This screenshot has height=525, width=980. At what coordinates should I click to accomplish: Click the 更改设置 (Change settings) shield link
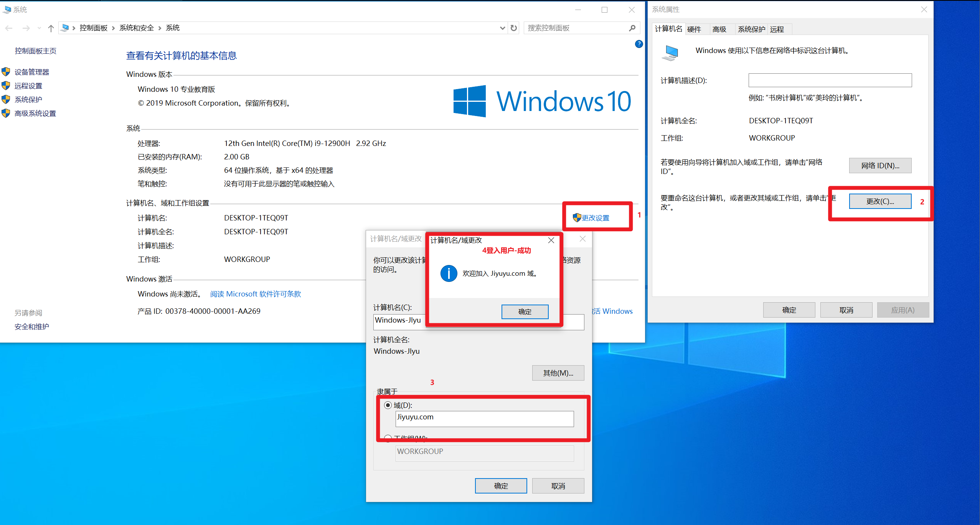[x=595, y=218]
